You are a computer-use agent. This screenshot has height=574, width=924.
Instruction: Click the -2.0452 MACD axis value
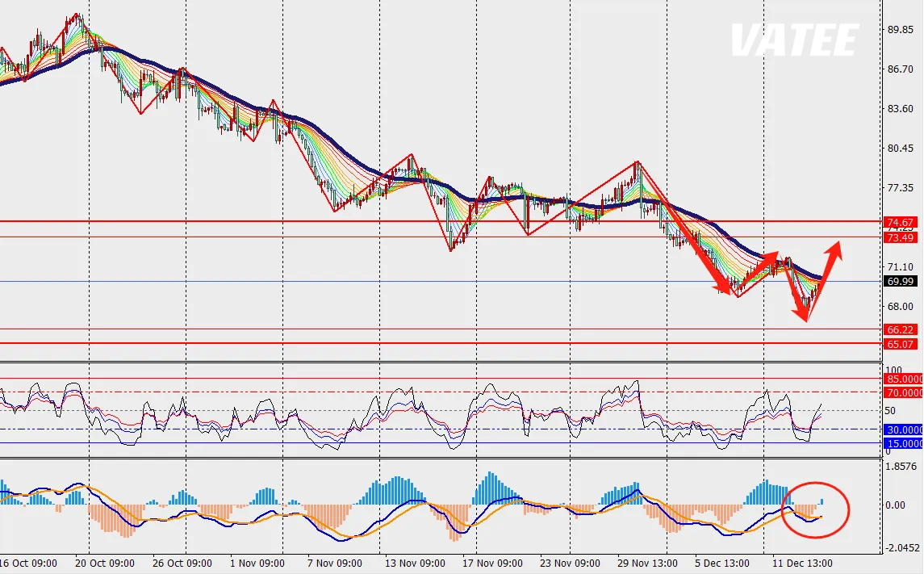point(901,547)
